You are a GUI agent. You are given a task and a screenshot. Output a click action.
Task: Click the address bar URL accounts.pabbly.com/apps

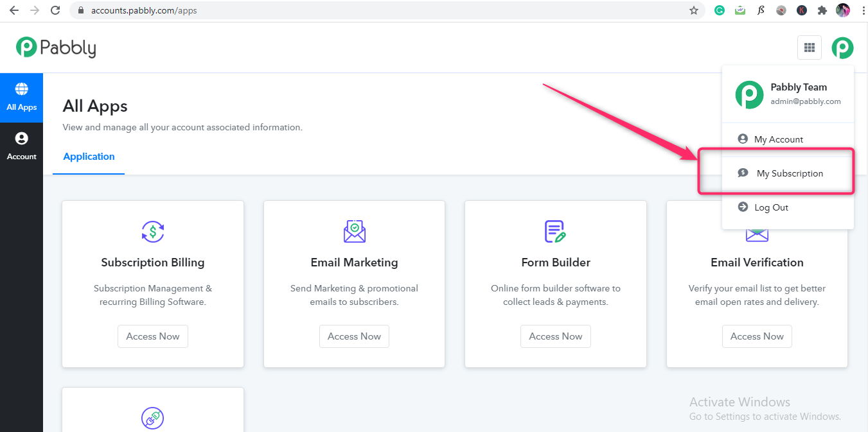point(144,10)
